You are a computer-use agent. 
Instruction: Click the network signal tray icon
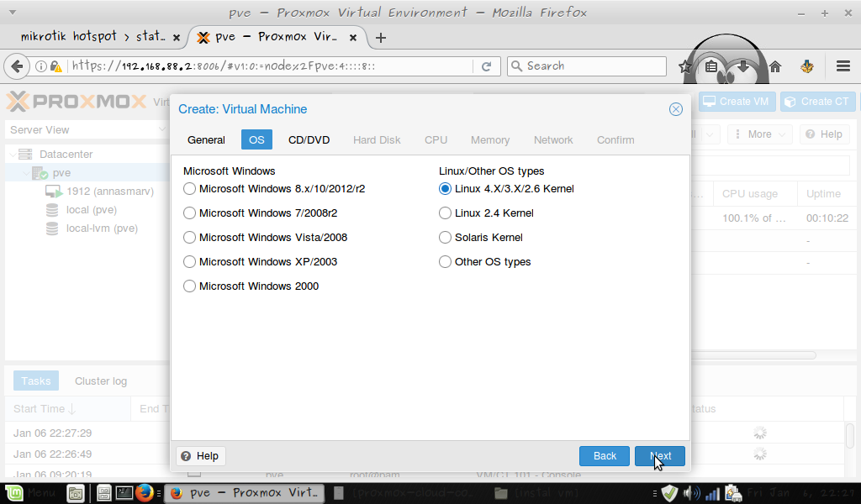tap(712, 494)
